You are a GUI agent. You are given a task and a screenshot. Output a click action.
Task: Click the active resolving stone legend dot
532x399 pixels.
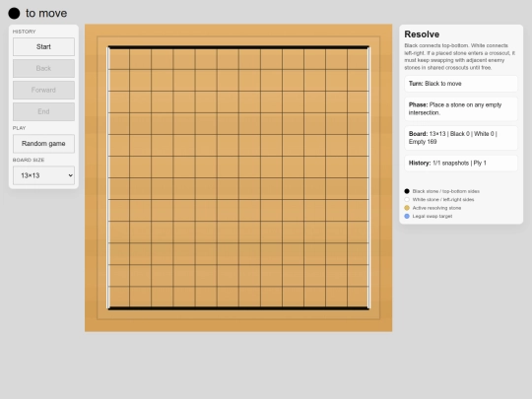pyautogui.click(x=407, y=208)
